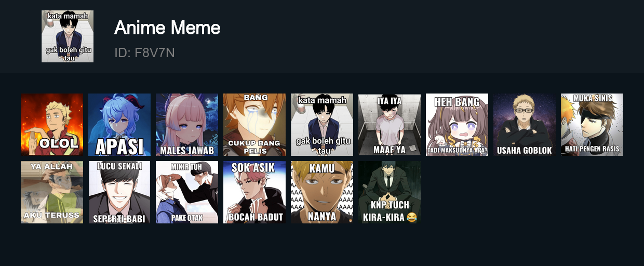The width and height of the screenshot is (644, 266).
Task: Pick the MALES JAWAB sticker
Action: (x=187, y=125)
